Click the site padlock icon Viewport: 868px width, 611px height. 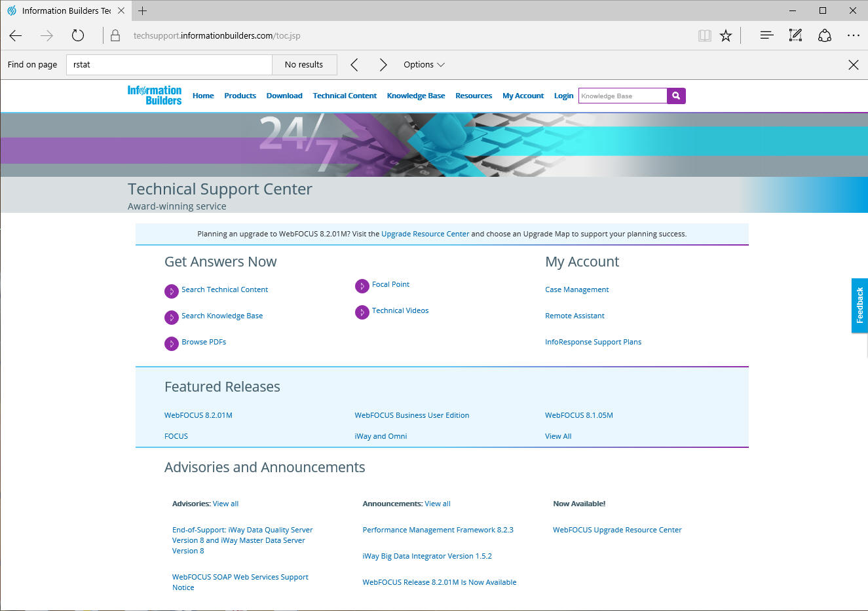[115, 36]
